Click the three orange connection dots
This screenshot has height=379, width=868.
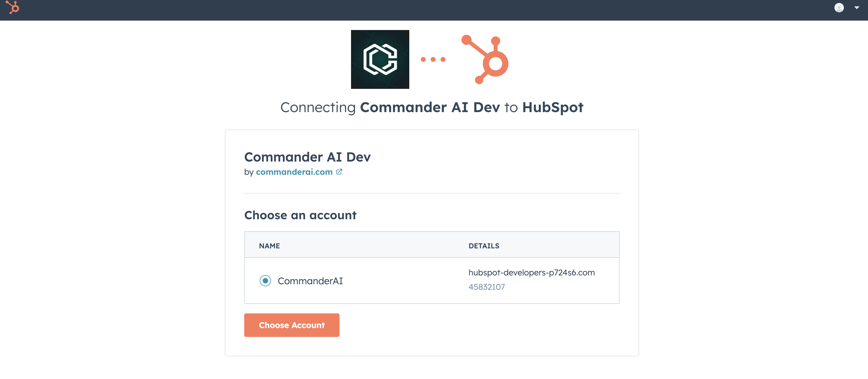tap(433, 60)
